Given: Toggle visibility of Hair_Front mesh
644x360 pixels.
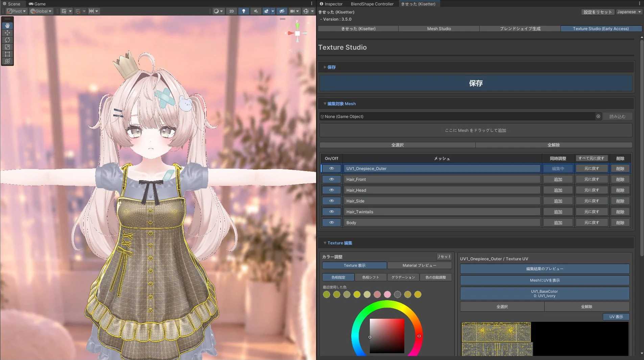Looking at the screenshot, I should point(332,179).
